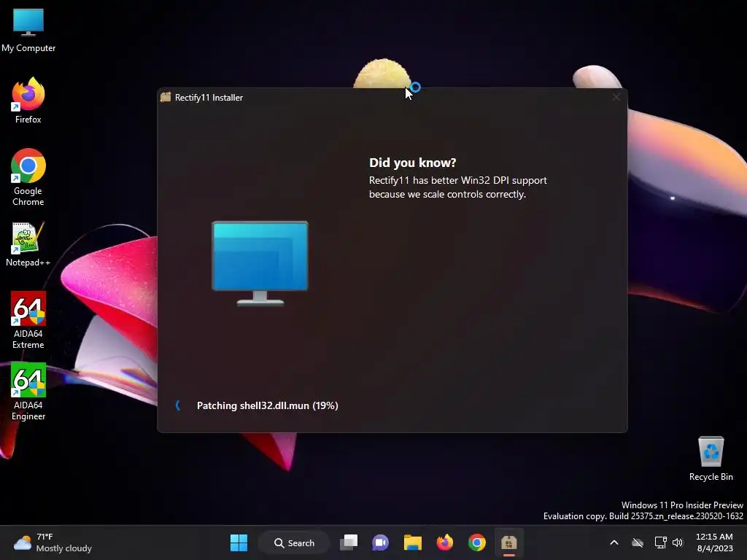
Task: Click the blue monitor illustration in installer
Action: pyautogui.click(x=260, y=263)
